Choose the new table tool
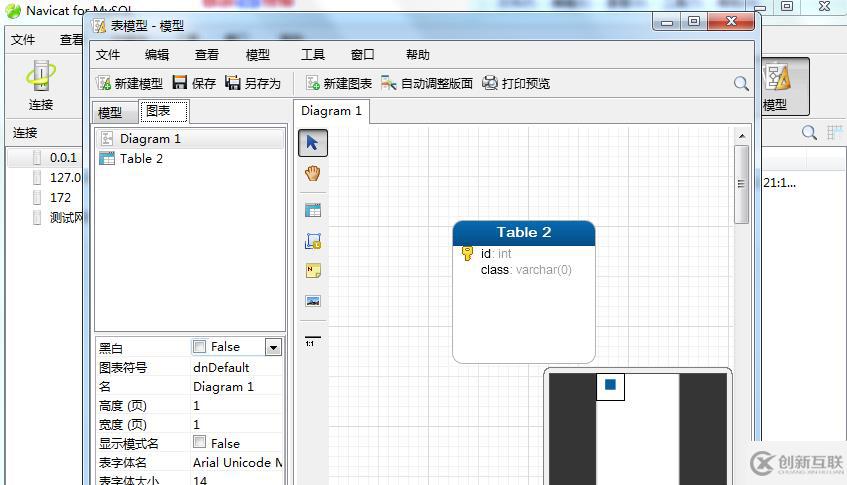This screenshot has width=847, height=485. pyautogui.click(x=313, y=210)
